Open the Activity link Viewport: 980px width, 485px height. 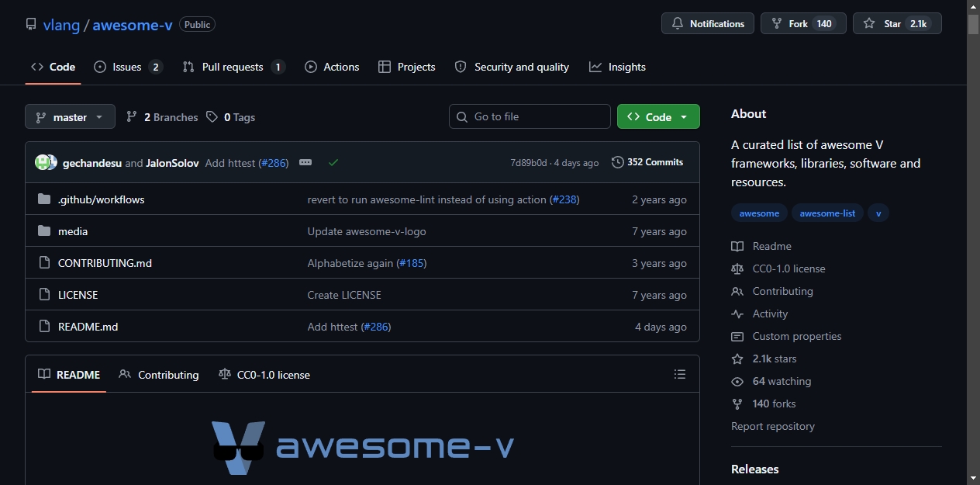[x=760, y=314]
